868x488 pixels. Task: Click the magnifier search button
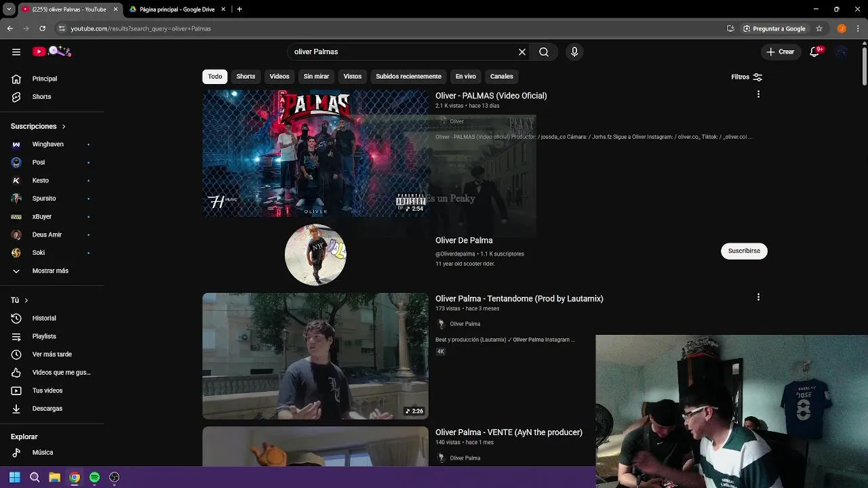(544, 52)
